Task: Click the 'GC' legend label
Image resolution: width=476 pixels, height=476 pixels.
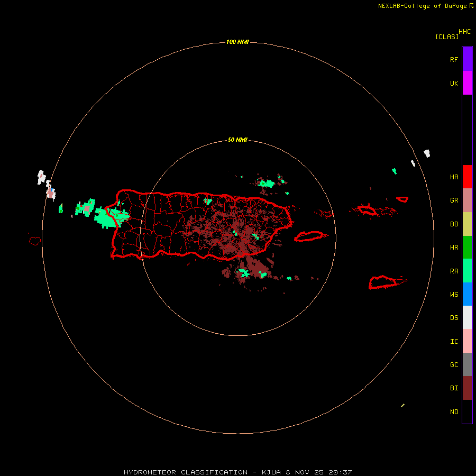Action: click(454, 365)
